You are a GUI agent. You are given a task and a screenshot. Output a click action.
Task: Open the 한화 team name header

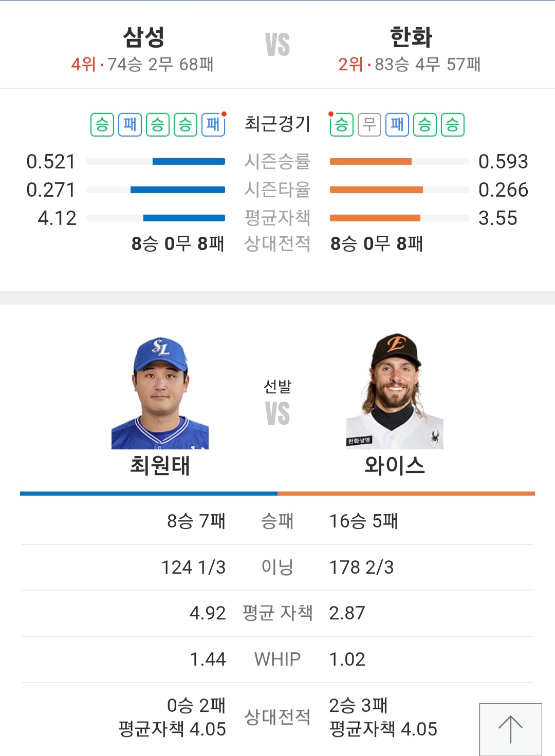(x=411, y=37)
